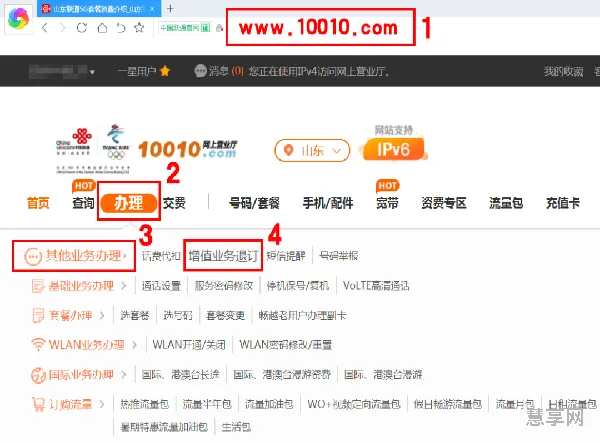The image size is (600, 443).
Task: Expand the 套餐办理 chevron
Action: (x=102, y=316)
